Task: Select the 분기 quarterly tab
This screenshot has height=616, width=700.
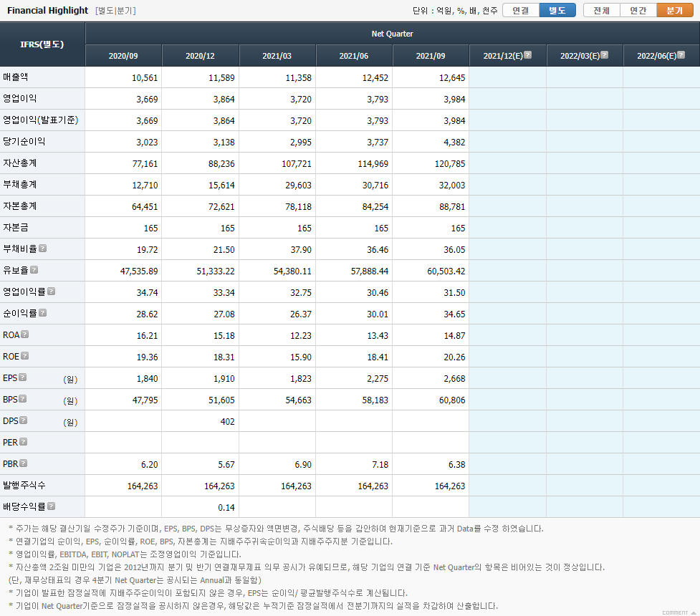Action: click(x=674, y=10)
